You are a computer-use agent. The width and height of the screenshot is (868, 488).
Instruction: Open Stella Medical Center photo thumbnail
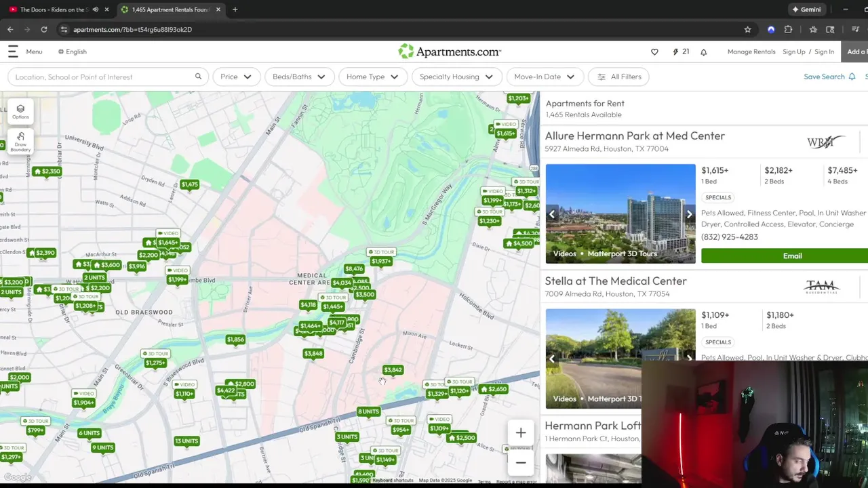tap(620, 358)
